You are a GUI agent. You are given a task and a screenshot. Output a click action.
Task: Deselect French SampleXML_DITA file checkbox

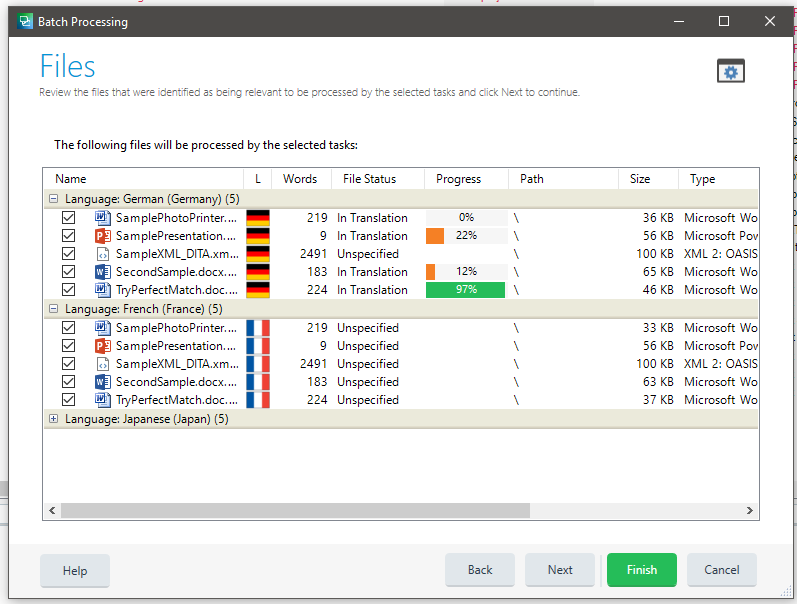(69, 364)
